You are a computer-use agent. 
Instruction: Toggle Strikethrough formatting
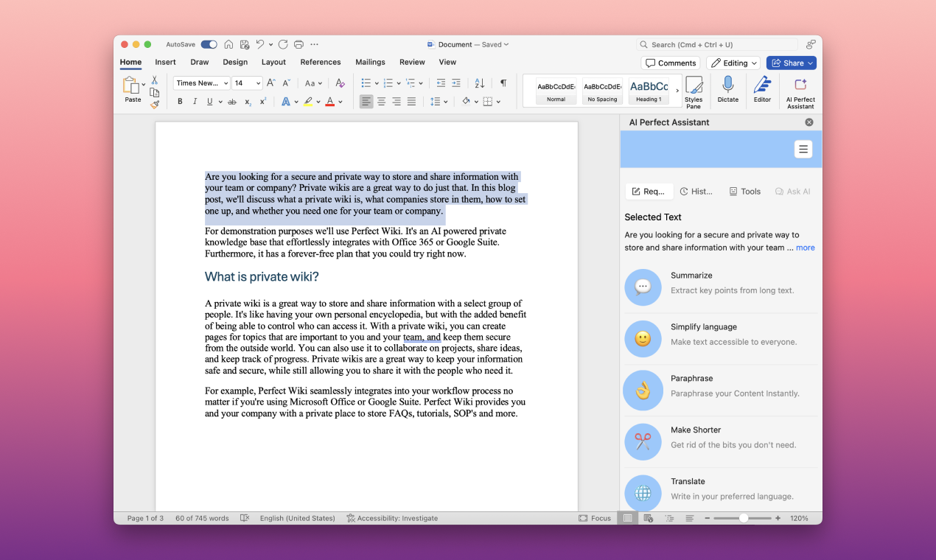(232, 102)
